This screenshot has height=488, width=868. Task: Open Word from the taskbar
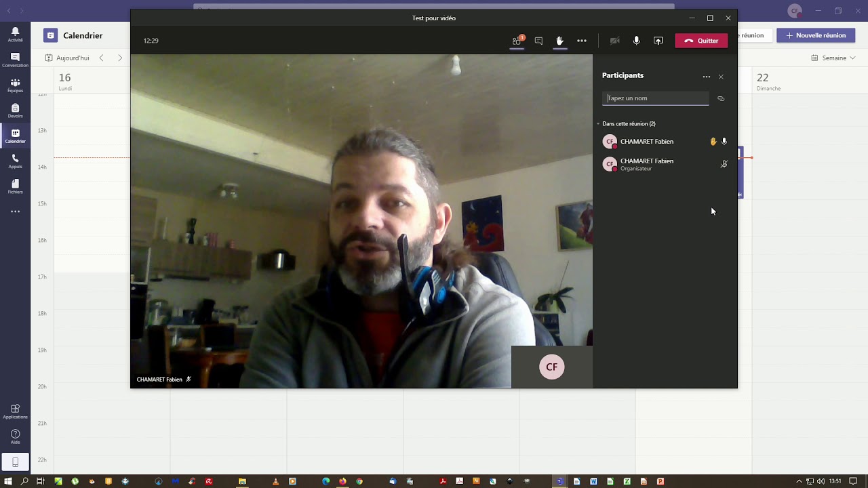point(593,481)
